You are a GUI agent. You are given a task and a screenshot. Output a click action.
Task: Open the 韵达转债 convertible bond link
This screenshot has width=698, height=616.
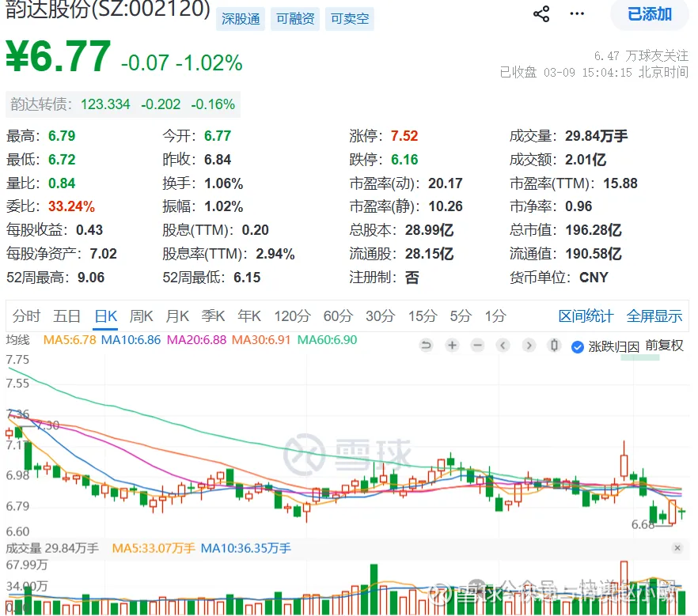click(x=123, y=104)
